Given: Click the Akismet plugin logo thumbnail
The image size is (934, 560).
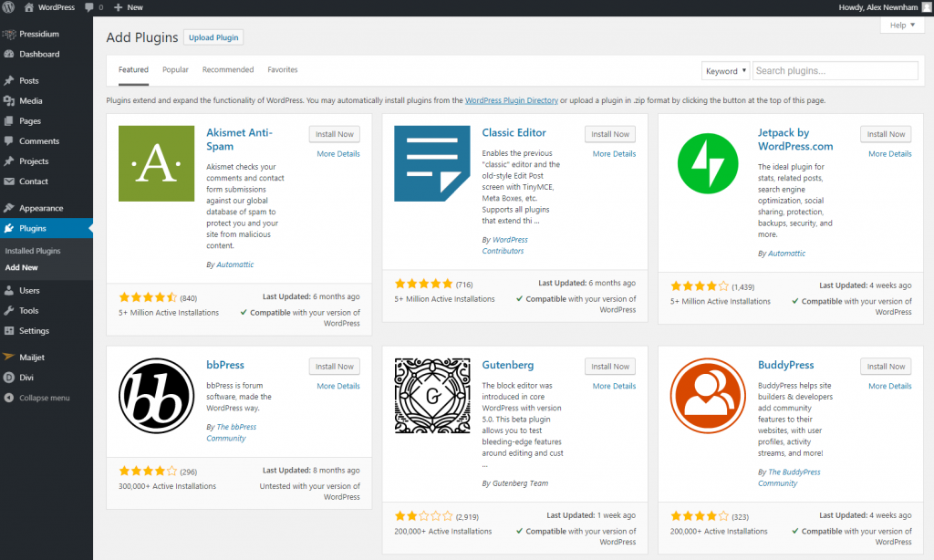Looking at the screenshot, I should tap(156, 163).
